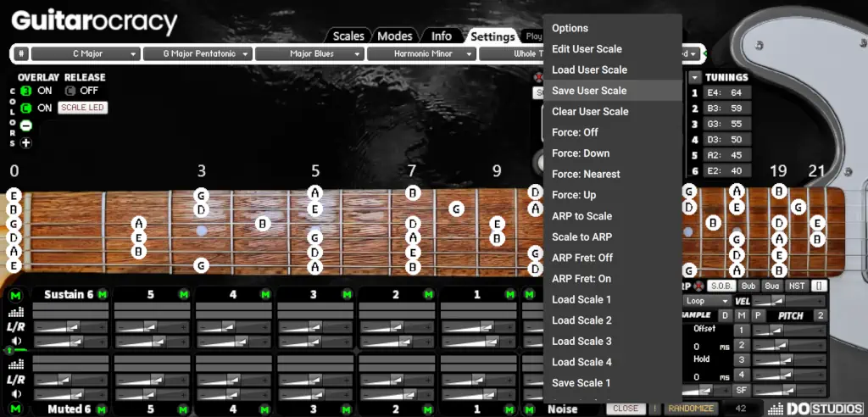Click the upper L/R pan label
The image size is (868, 417).
pos(16,327)
